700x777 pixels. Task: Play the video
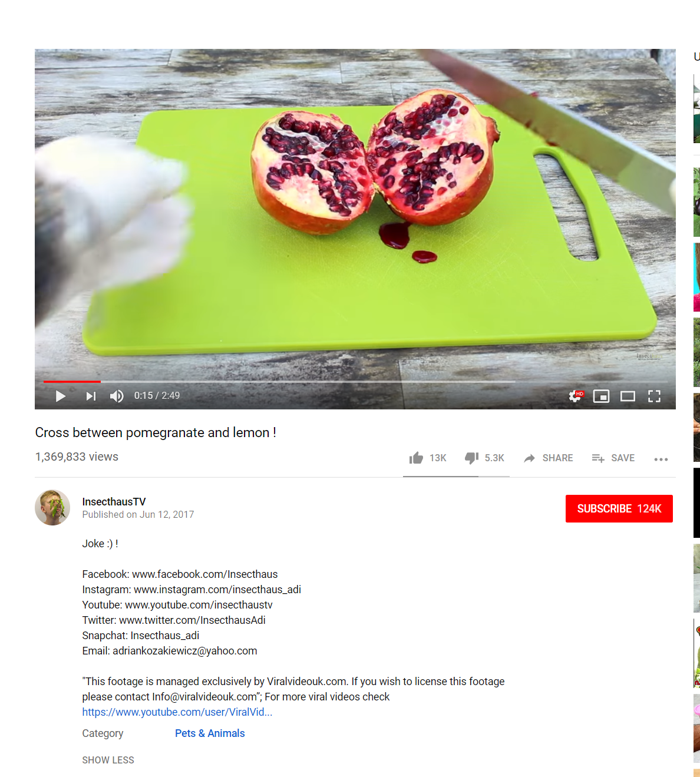[60, 396]
